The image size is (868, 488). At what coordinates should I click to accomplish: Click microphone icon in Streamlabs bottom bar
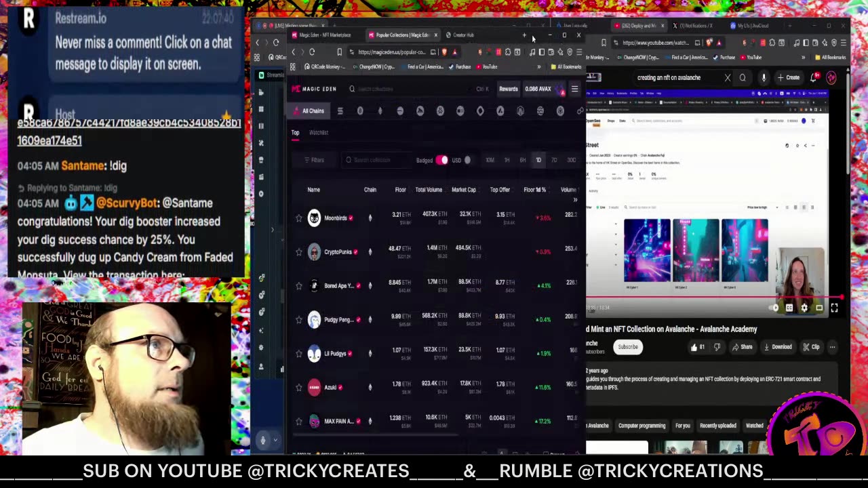tap(263, 441)
